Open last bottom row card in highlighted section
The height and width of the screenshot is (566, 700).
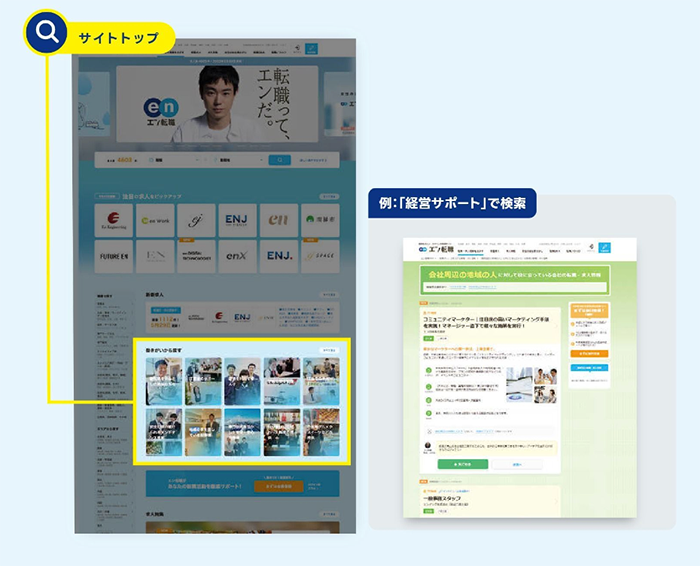click(x=321, y=432)
